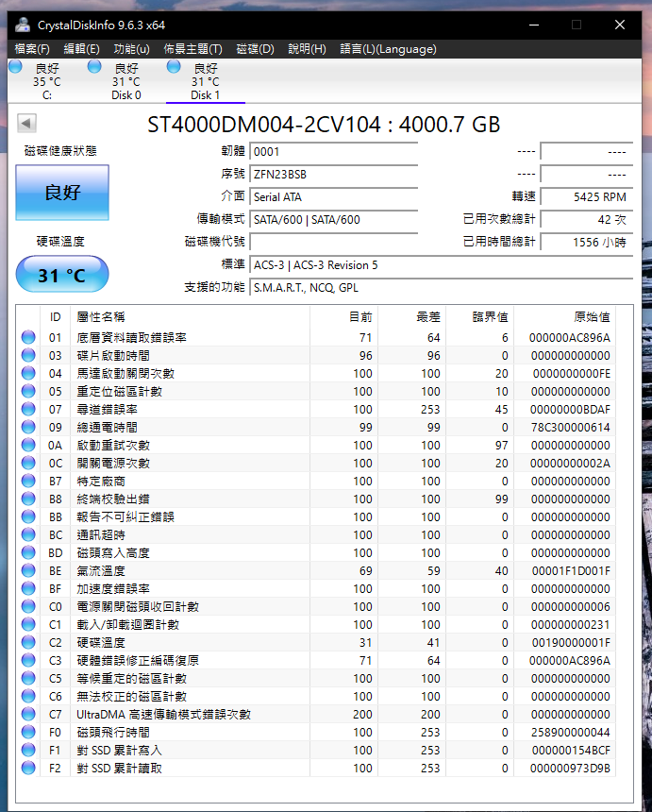Click blue status orb for attribute 04
The image size is (652, 812).
pyautogui.click(x=28, y=373)
